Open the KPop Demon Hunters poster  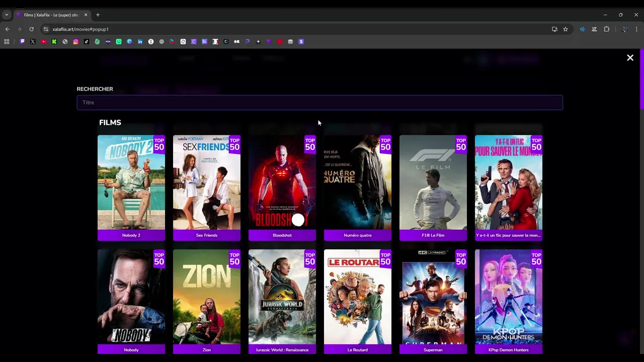(509, 297)
